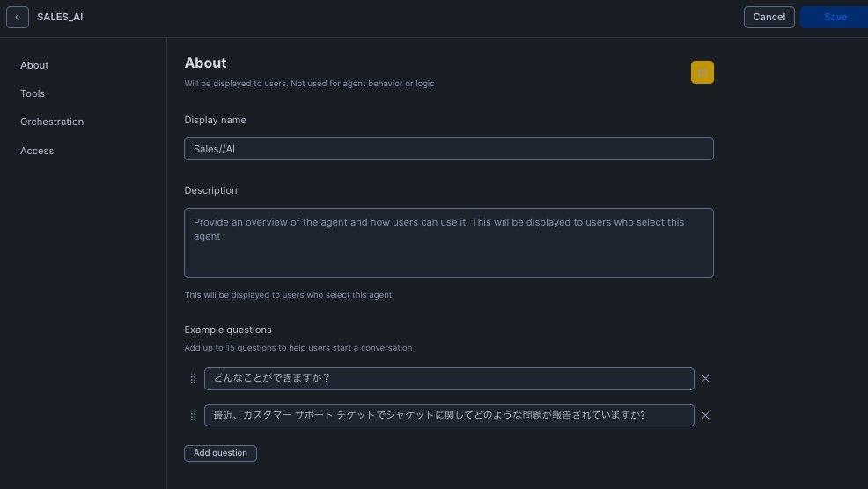This screenshot has width=868, height=489.
Task: Open the Tools section
Action: (x=33, y=93)
